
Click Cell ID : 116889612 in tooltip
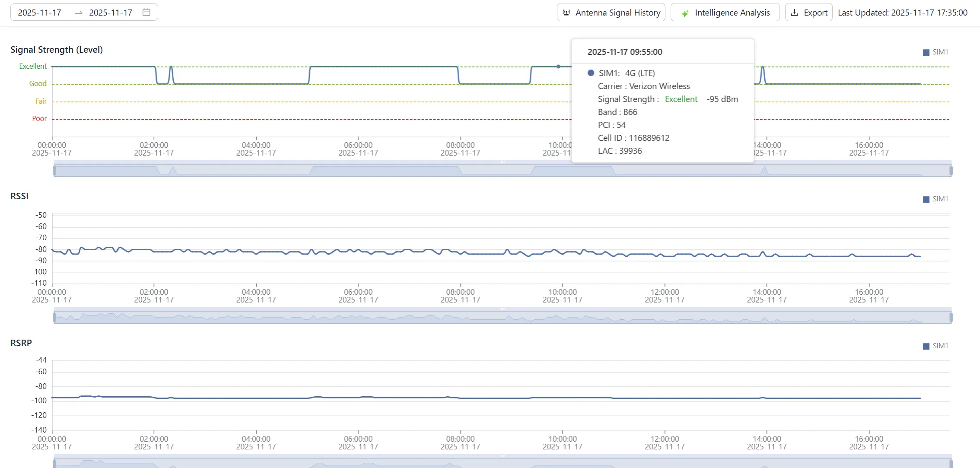pyautogui.click(x=633, y=138)
